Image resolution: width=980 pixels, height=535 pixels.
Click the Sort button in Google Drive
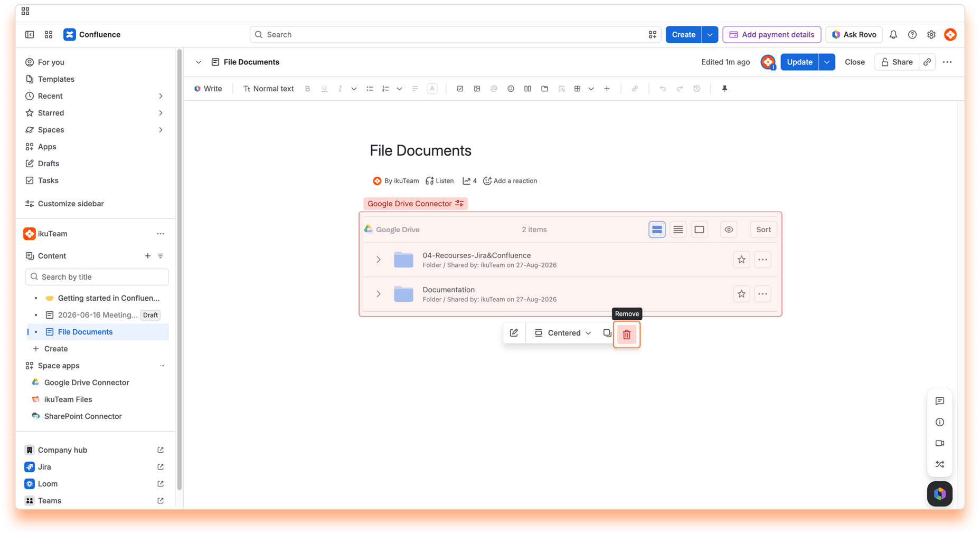pos(764,230)
